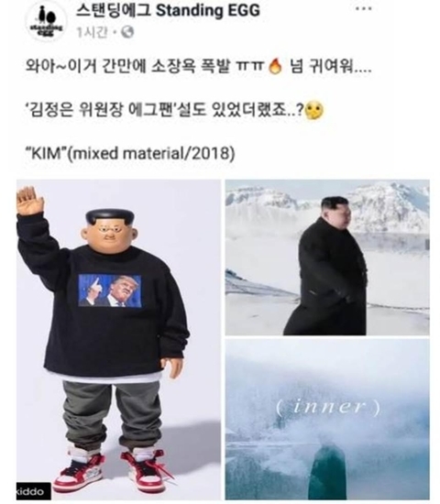Open the Standing EGG profile picture
The image size is (440, 504).
pos(48,21)
